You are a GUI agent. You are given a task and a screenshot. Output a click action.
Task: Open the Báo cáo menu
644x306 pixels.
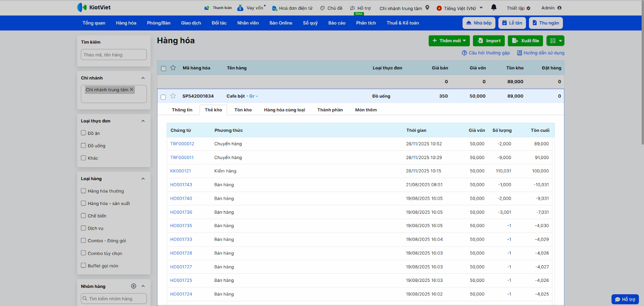pos(336,23)
